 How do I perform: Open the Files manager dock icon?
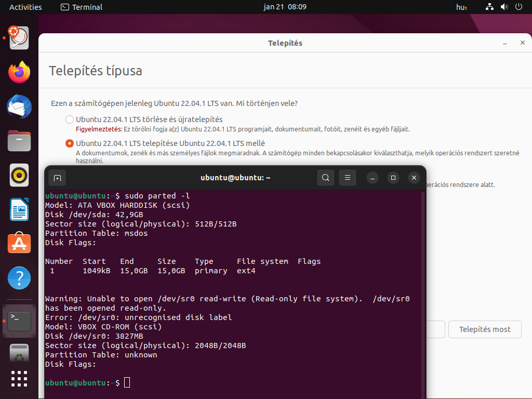pos(19,141)
